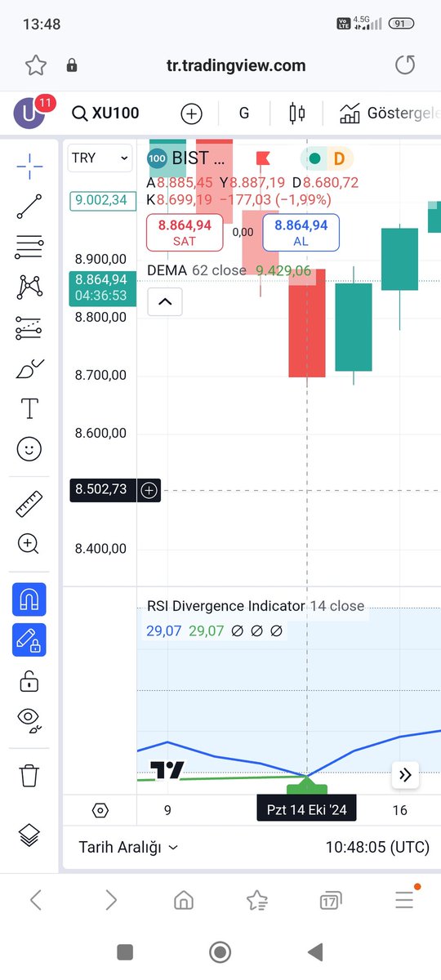The image size is (441, 980).
Task: Click the 10:48:05 (UTC) timezone
Action: 377,847
